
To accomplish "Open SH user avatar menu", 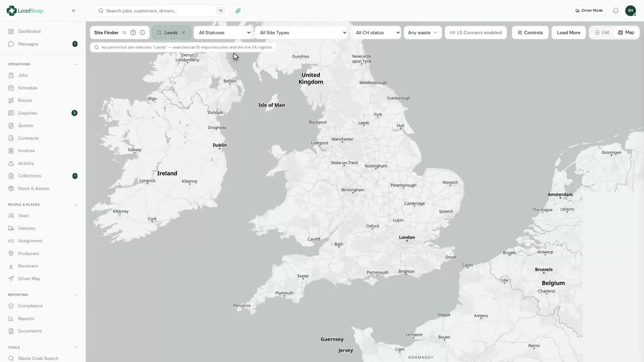I will tap(630, 11).
